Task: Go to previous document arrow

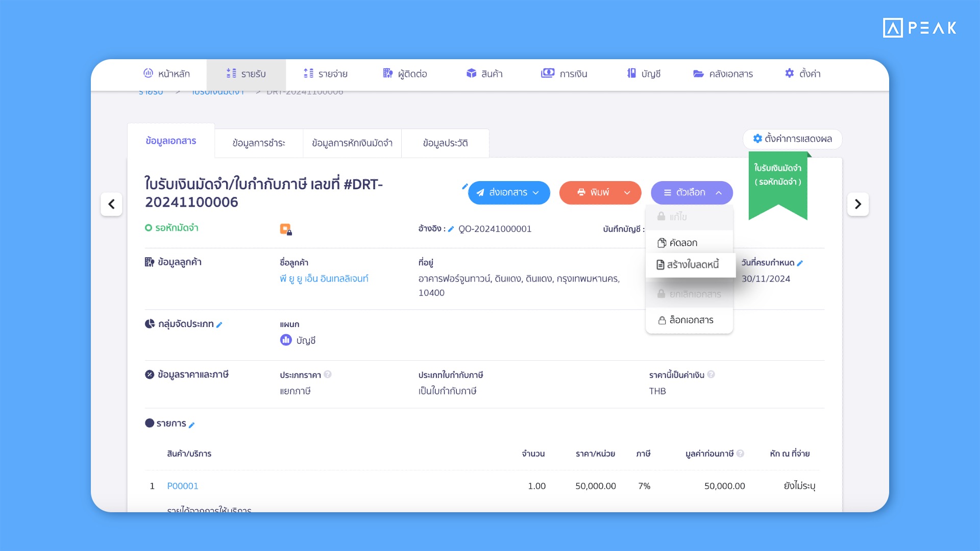Action: (x=111, y=204)
